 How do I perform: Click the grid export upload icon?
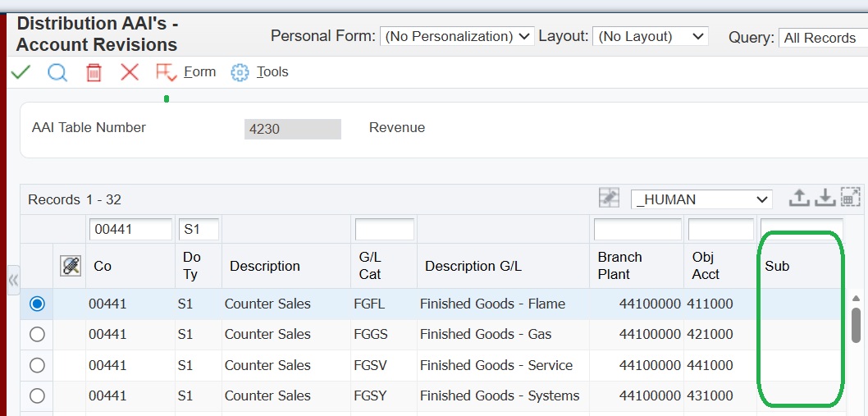[799, 198]
